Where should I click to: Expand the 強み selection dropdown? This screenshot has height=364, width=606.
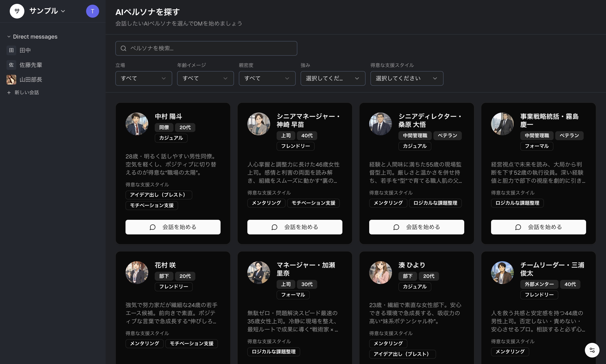pyautogui.click(x=333, y=78)
